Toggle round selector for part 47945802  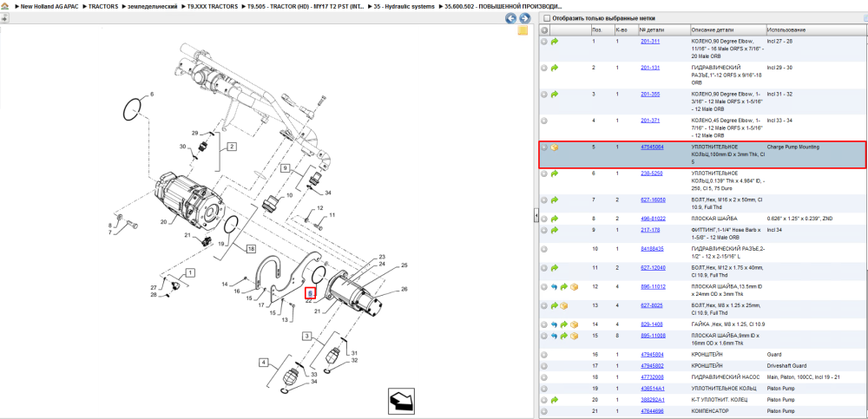click(x=544, y=366)
